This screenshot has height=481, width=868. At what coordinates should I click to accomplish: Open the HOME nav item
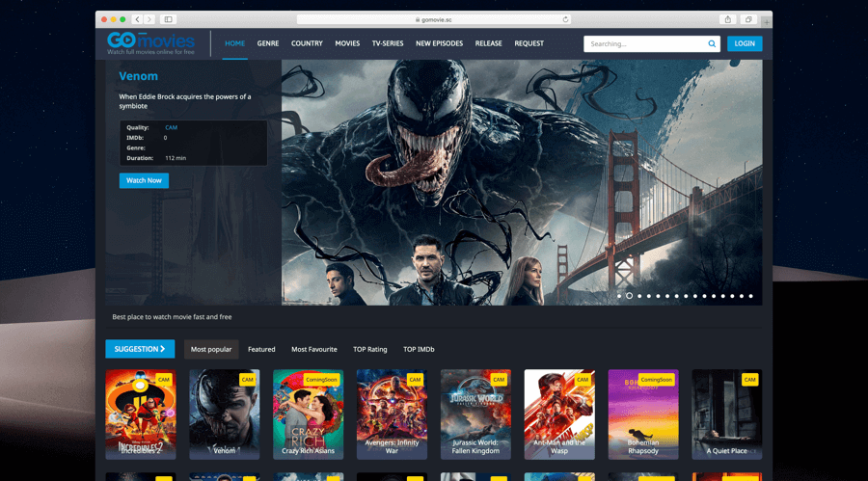pyautogui.click(x=234, y=43)
